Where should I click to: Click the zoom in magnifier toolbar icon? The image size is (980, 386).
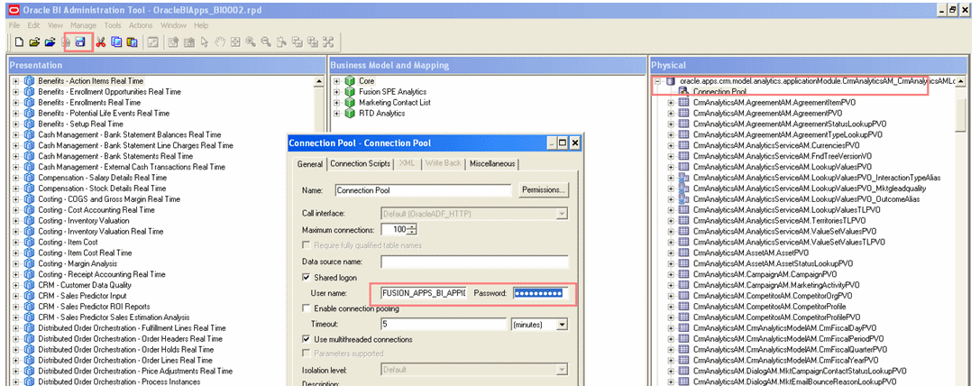click(251, 41)
